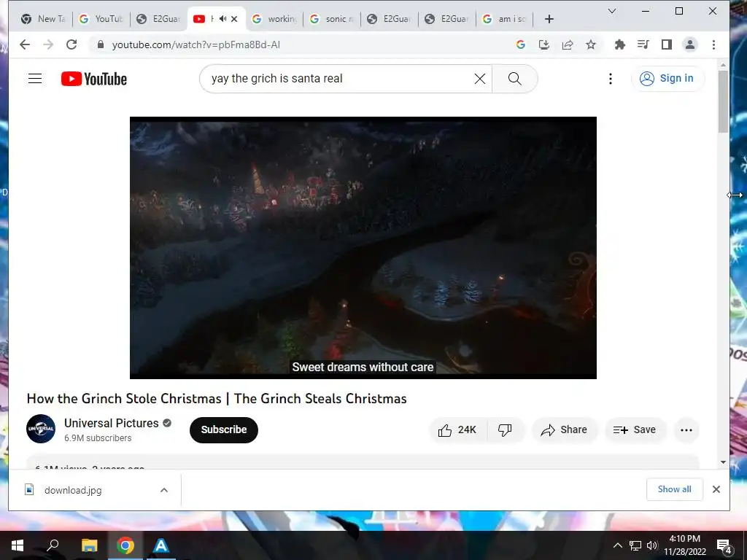Screen dimensions: 747x560
Task: Open YouTube settings three-dot menu
Action: click(611, 79)
